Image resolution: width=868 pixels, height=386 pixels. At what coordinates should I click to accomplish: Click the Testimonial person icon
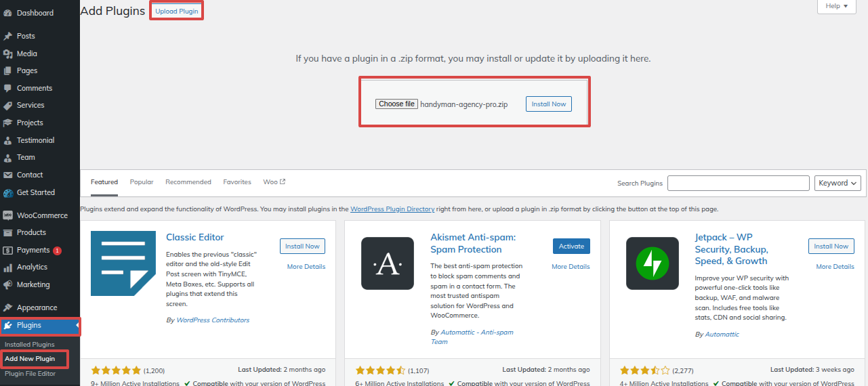click(7, 140)
